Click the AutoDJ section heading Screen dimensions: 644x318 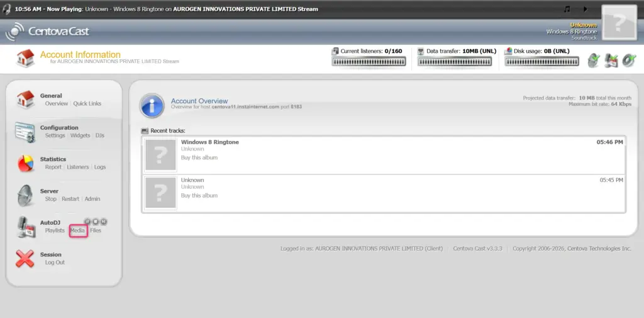50,222
